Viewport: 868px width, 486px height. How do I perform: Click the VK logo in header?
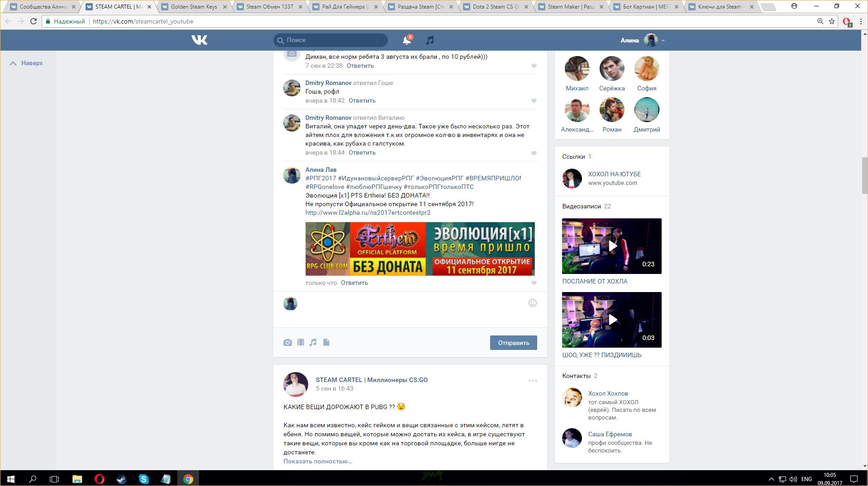(199, 40)
